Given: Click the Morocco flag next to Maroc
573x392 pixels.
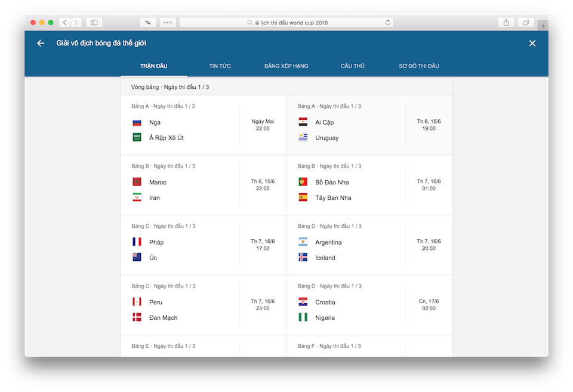Looking at the screenshot, I should [137, 182].
